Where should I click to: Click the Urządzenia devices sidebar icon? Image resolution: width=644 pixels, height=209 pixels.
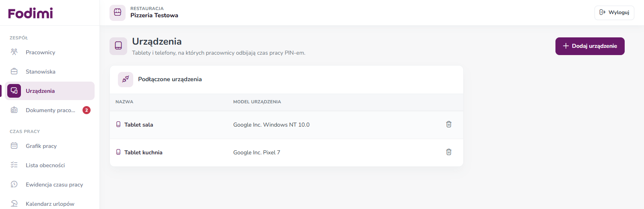(x=14, y=91)
